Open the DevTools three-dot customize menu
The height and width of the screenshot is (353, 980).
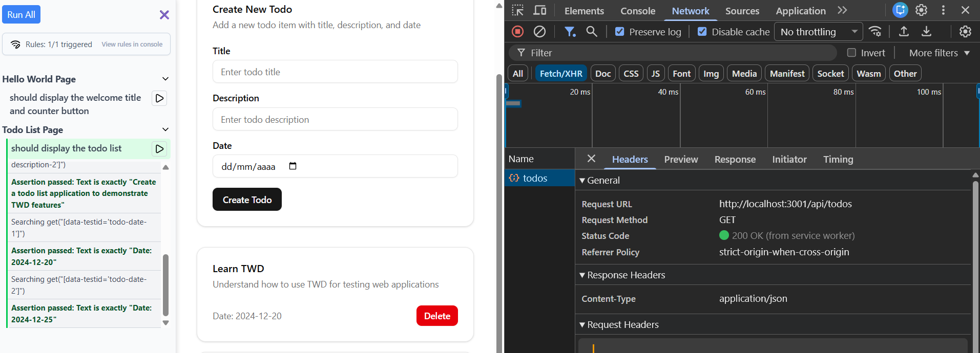[943, 10]
